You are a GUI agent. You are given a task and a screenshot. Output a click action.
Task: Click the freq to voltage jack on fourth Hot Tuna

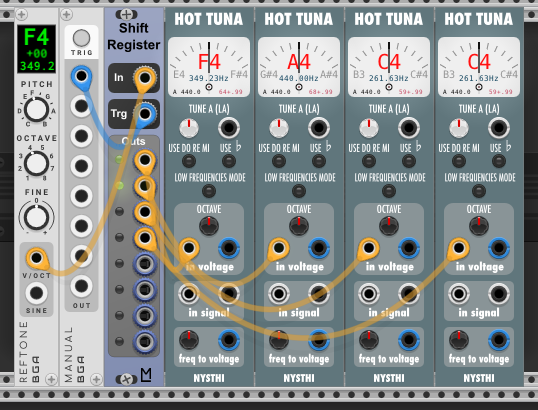(499, 340)
